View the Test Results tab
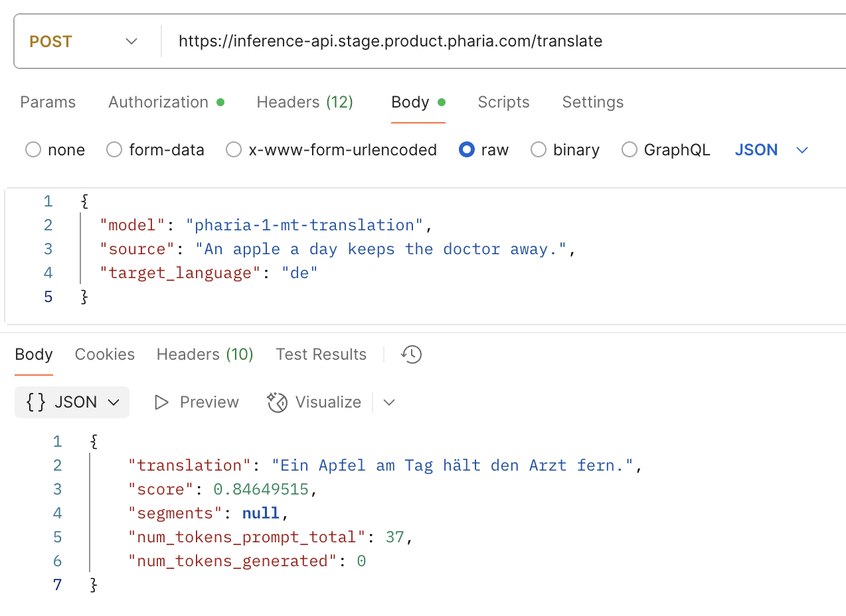This screenshot has width=846, height=616. point(321,354)
